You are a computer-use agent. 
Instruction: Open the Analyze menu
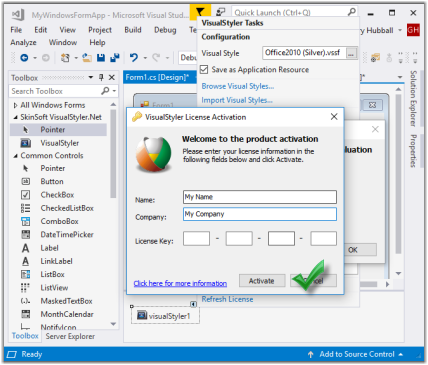point(23,43)
